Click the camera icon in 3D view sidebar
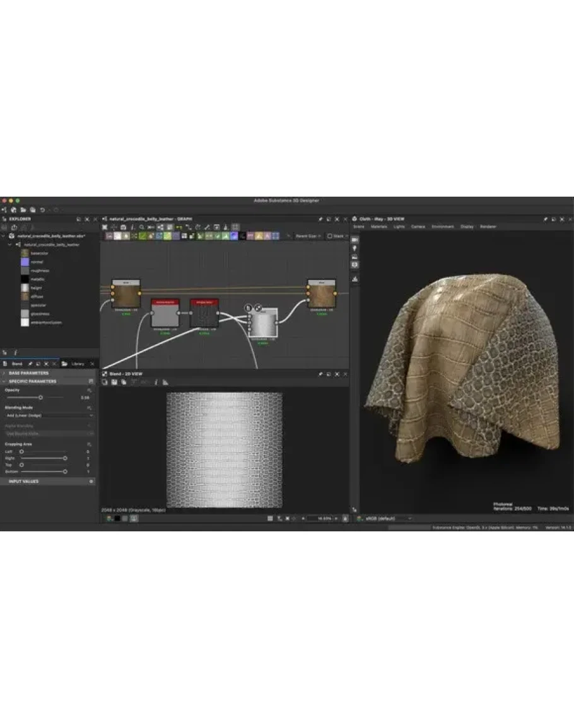This screenshot has height=728, width=574. click(354, 240)
